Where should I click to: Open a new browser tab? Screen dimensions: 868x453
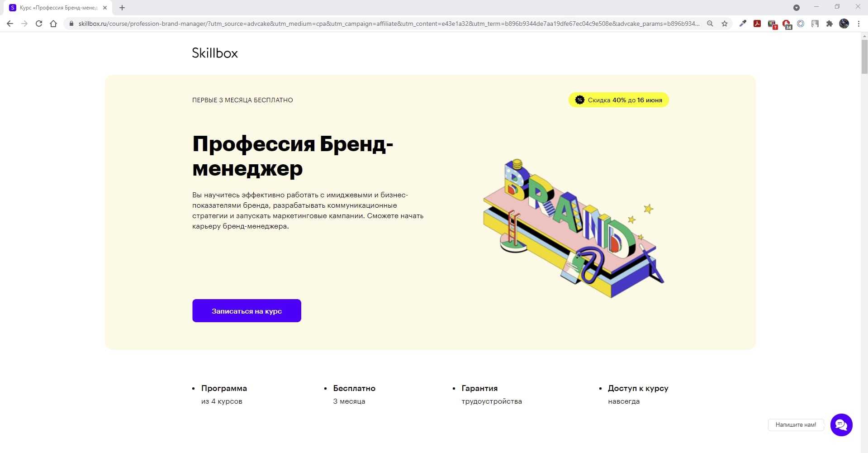click(122, 8)
